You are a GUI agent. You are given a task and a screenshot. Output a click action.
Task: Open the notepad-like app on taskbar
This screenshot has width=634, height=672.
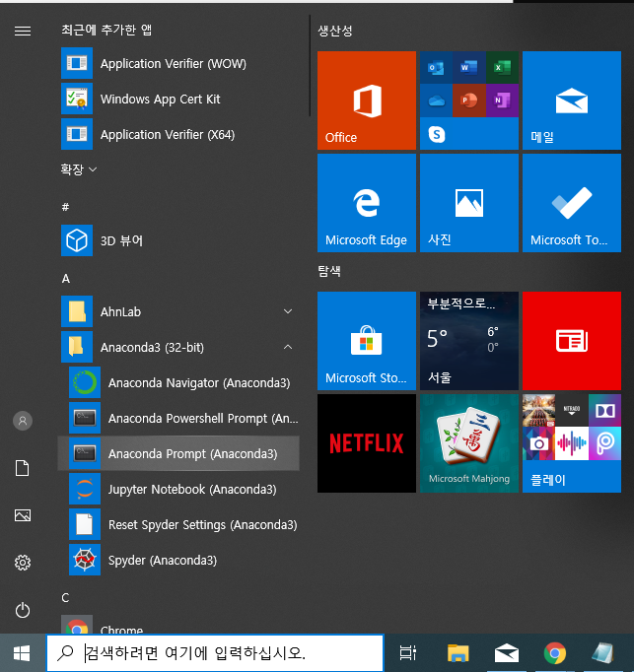(x=602, y=652)
